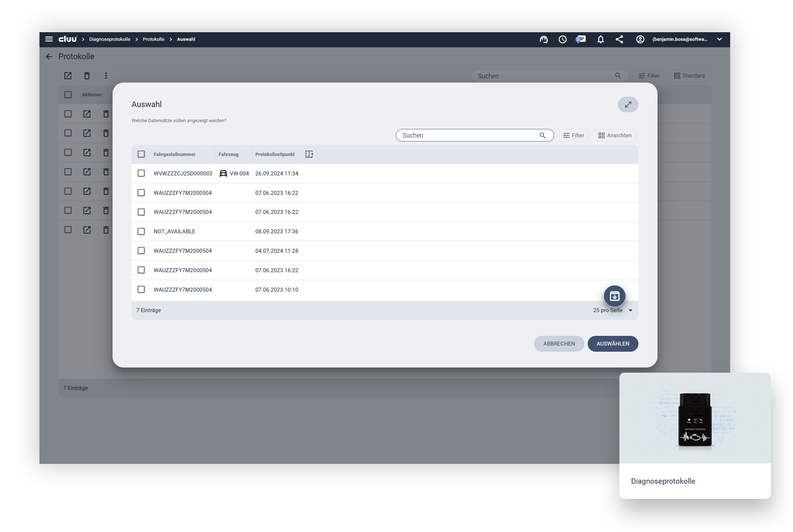The height and width of the screenshot is (532, 793).
Task: Open the notifications bell
Action: click(x=600, y=39)
